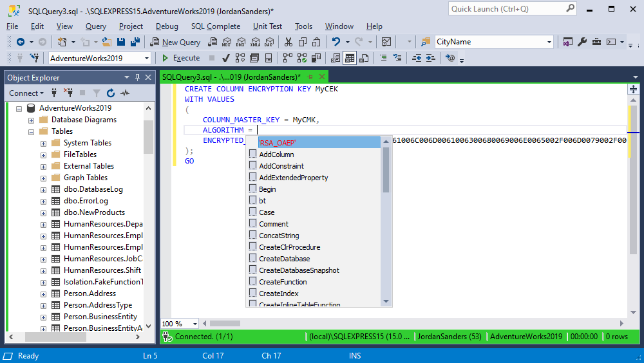Image resolution: width=644 pixels, height=363 pixels.
Task: Open the File menu
Action: (12, 26)
